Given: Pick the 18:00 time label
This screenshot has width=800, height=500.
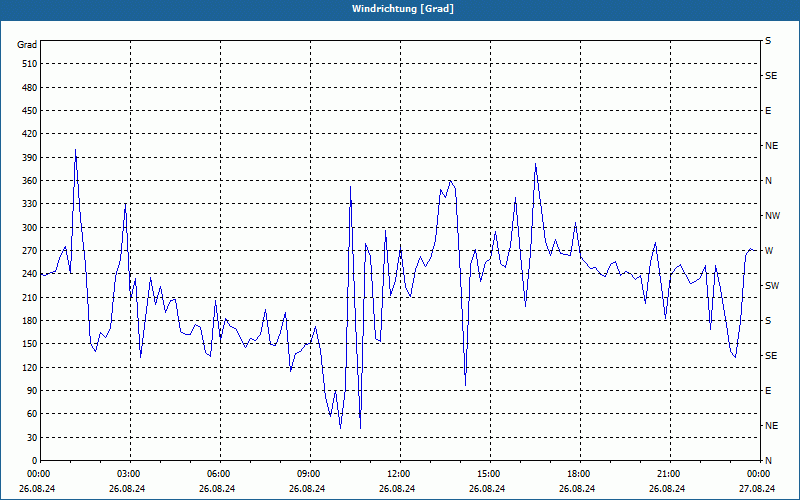Looking at the screenshot, I should [579, 474].
